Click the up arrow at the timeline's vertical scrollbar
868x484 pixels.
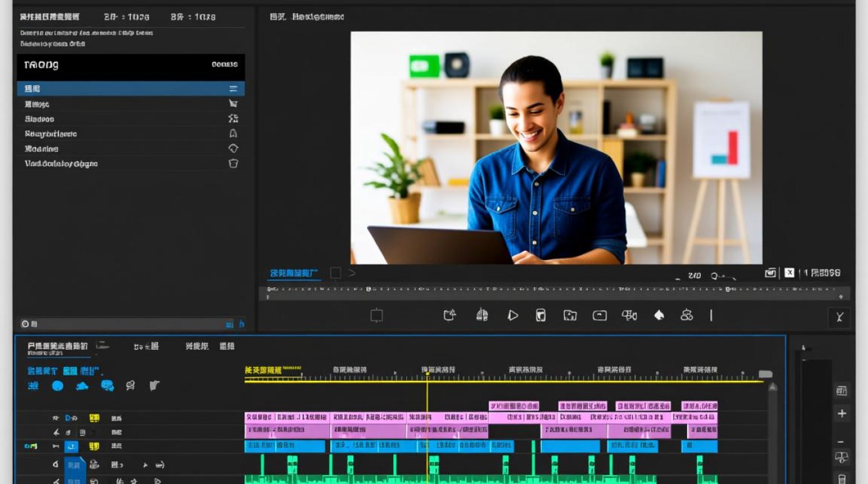click(x=772, y=387)
